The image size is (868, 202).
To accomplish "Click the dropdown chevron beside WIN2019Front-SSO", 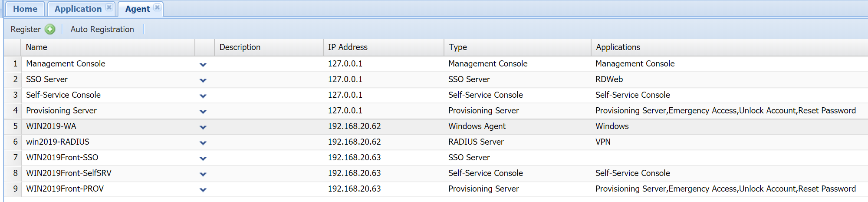I will [x=203, y=159].
